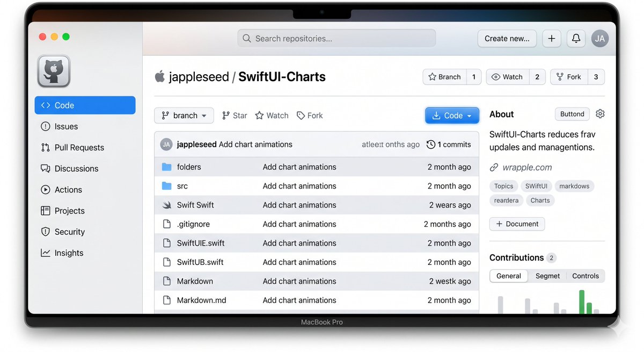Viewport: 644px width, 352px height.
Task: Click the Fork button in the header
Action: tap(569, 77)
